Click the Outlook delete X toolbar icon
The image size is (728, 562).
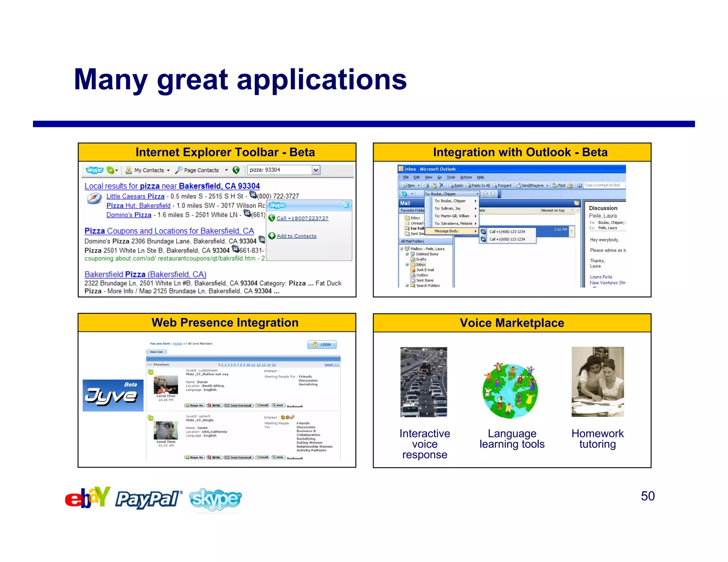[x=441, y=185]
